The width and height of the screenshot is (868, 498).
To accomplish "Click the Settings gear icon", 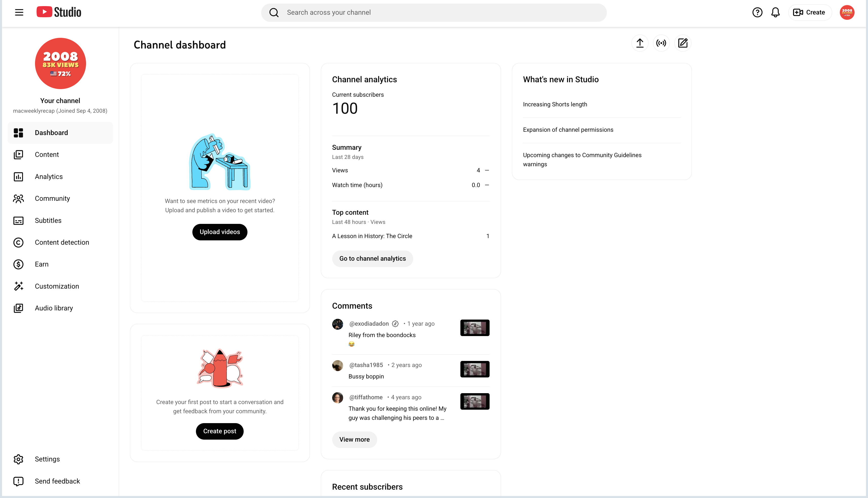I will 19,459.
